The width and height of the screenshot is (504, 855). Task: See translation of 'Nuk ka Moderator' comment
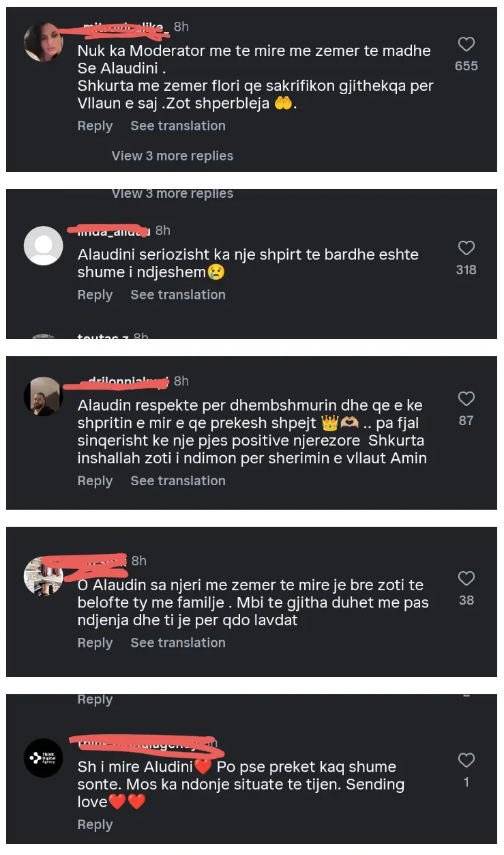tap(178, 126)
